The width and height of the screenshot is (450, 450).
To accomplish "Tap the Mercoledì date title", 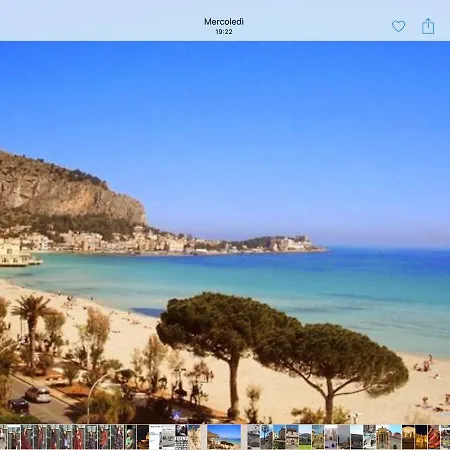I will pyautogui.click(x=224, y=22).
